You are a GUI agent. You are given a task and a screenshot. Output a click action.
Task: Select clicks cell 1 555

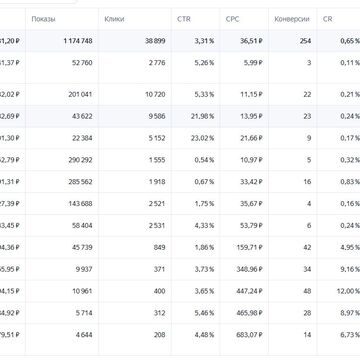point(157,160)
